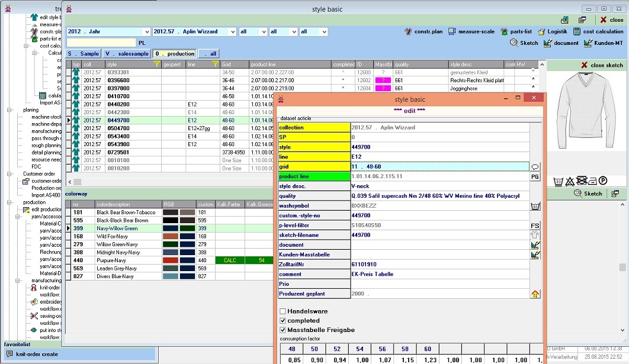Click the washsymbol picker icon
629x364 pixels.
[x=535, y=206]
